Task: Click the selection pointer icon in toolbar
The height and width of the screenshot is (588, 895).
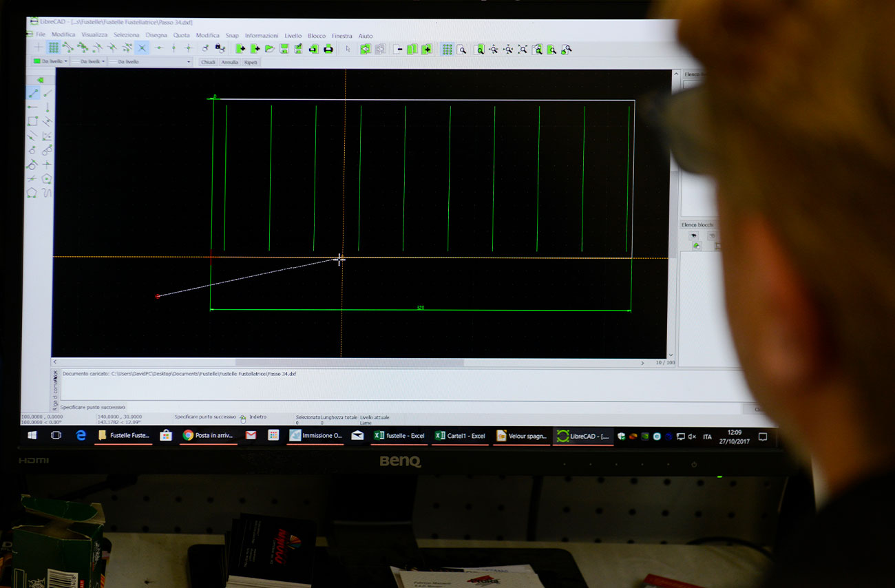Action: click(x=348, y=49)
